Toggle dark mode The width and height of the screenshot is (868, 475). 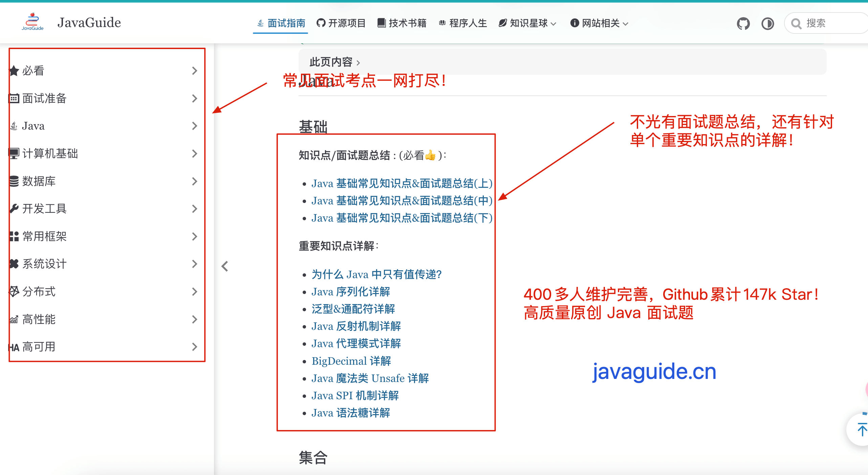coord(767,23)
